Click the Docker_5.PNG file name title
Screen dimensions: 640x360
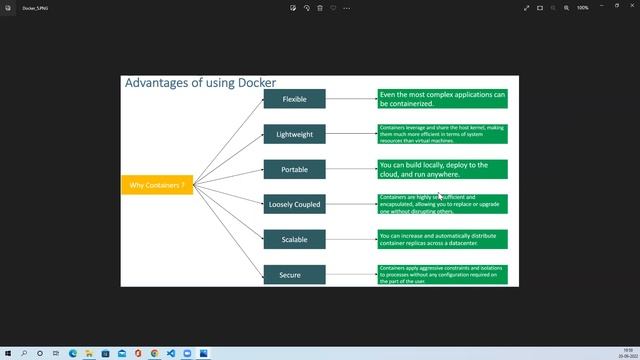pyautogui.click(x=35, y=8)
